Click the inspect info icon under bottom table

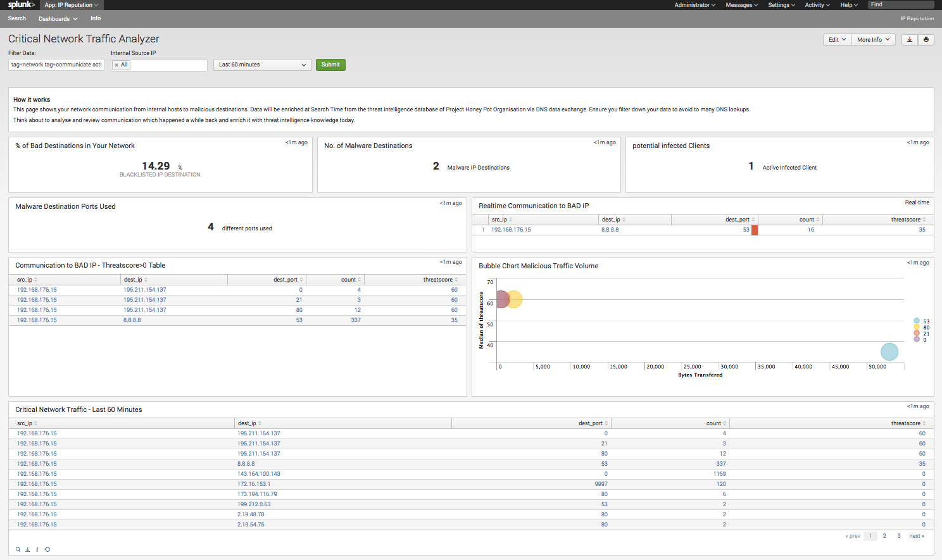37,550
